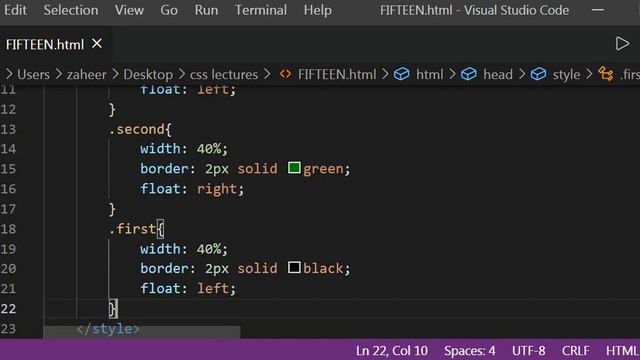Minimize the Visual Studio Code window

click(x=598, y=10)
